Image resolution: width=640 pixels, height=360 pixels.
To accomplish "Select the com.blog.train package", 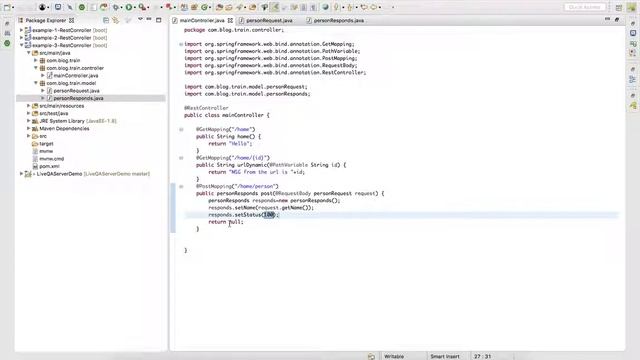I will click(63, 60).
